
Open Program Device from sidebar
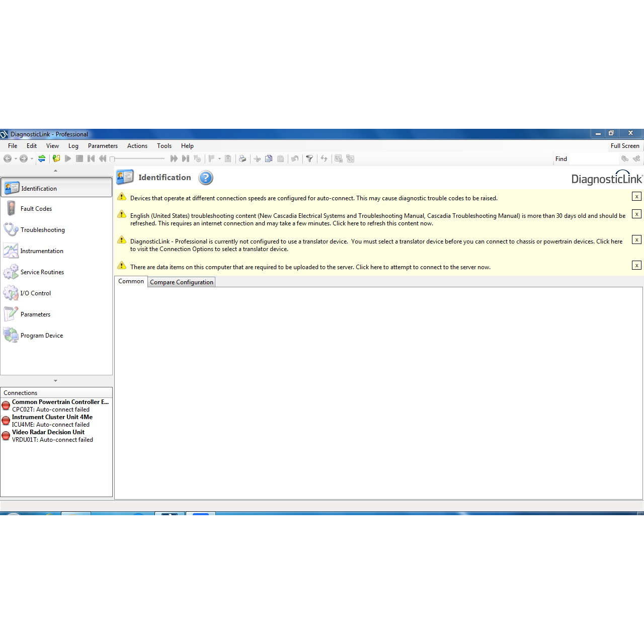56,336
